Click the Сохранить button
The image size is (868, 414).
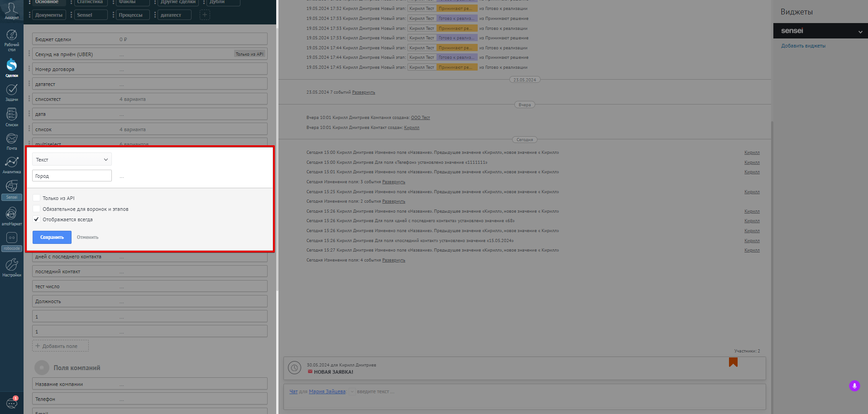tap(52, 237)
